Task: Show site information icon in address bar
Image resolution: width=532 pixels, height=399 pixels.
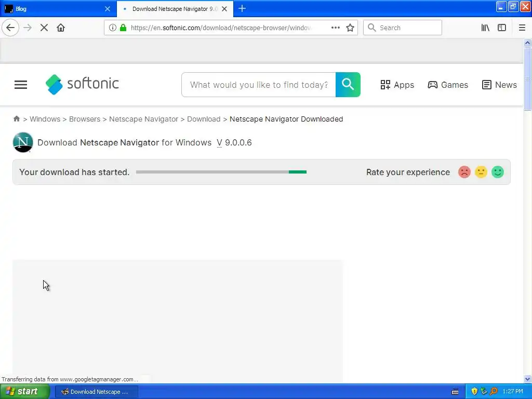Action: pyautogui.click(x=113, y=28)
